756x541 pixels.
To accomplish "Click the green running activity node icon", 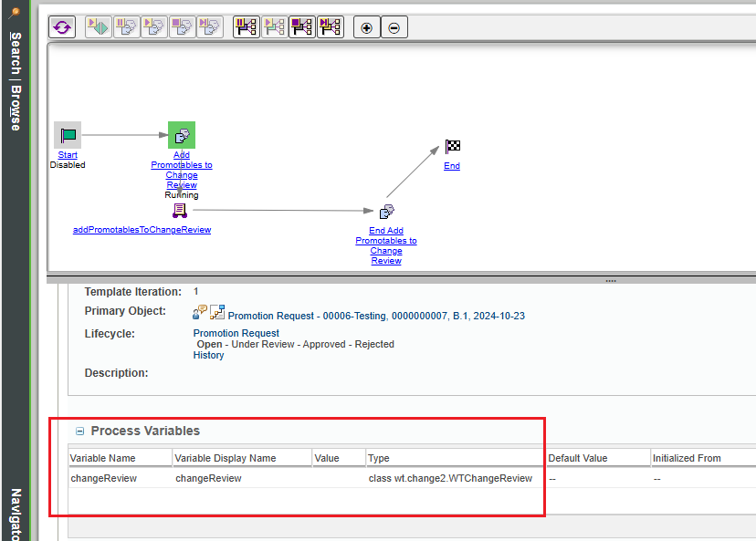I will coord(181,134).
